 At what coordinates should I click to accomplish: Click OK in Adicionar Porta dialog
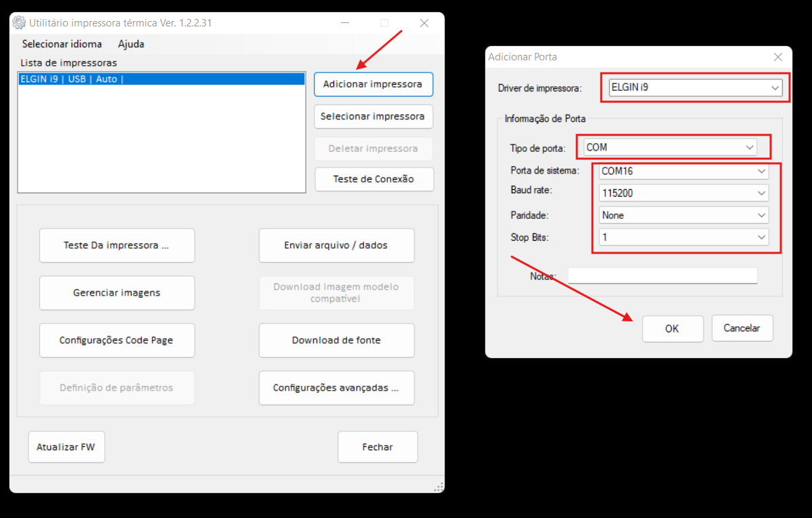coord(672,328)
